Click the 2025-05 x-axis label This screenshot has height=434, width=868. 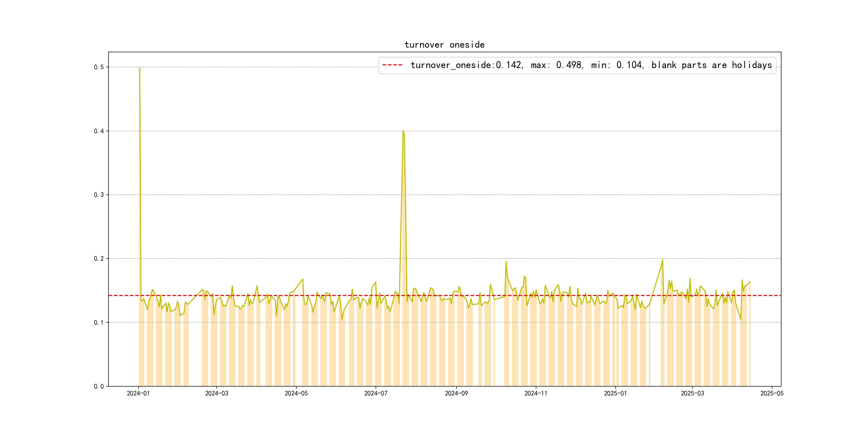pyautogui.click(x=772, y=393)
